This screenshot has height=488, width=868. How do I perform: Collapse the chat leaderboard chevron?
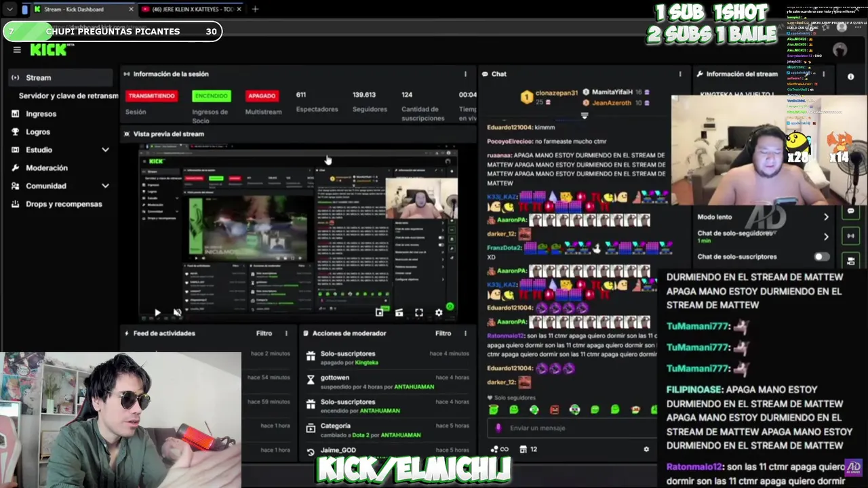pyautogui.click(x=585, y=116)
